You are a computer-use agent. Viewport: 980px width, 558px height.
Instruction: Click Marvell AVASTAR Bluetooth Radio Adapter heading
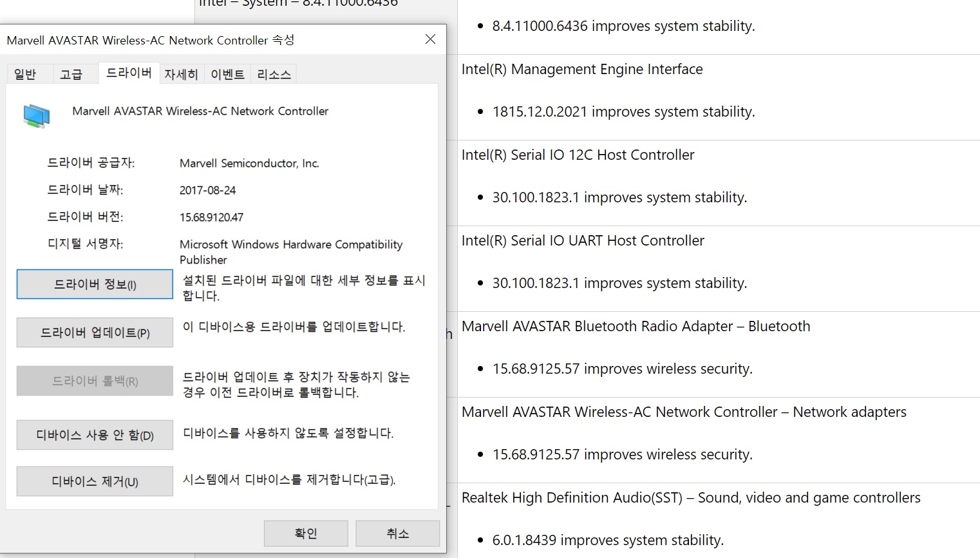636,327
